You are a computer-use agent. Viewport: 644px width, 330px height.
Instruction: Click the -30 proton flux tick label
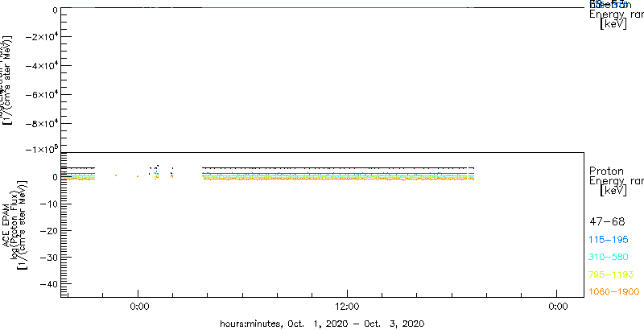click(49, 258)
